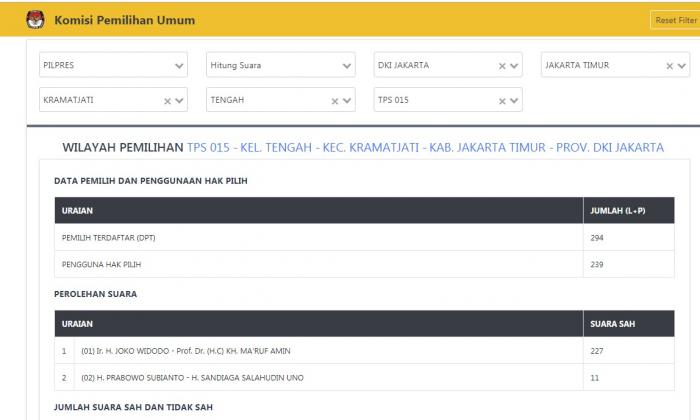The image size is (700, 420).
Task: Clear the DKI JAKARTA province selection
Action: point(502,66)
